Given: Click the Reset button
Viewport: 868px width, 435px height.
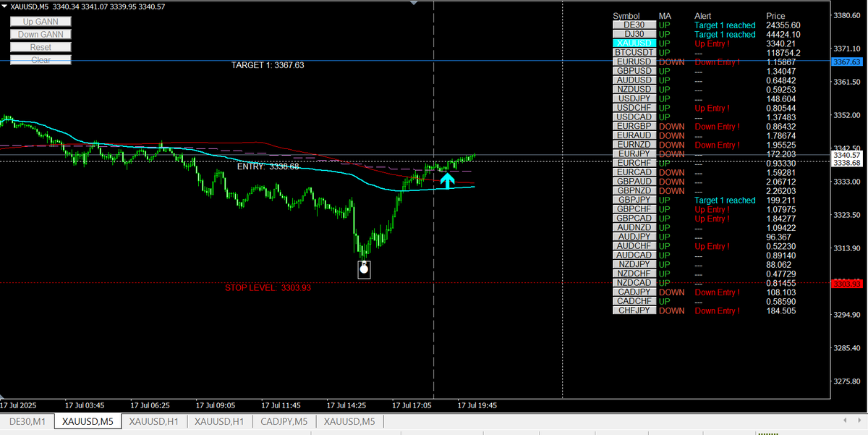Looking at the screenshot, I should 41,47.
